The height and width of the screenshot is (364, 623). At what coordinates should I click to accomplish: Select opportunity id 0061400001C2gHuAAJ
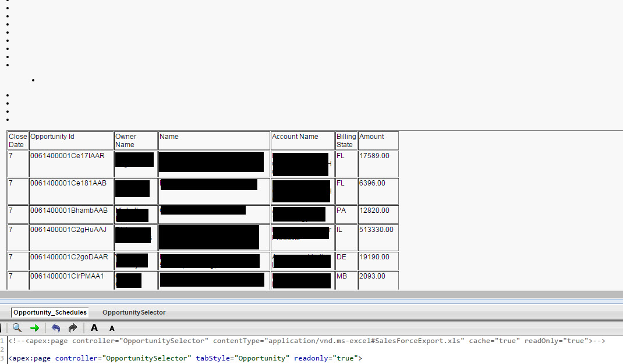[68, 230]
